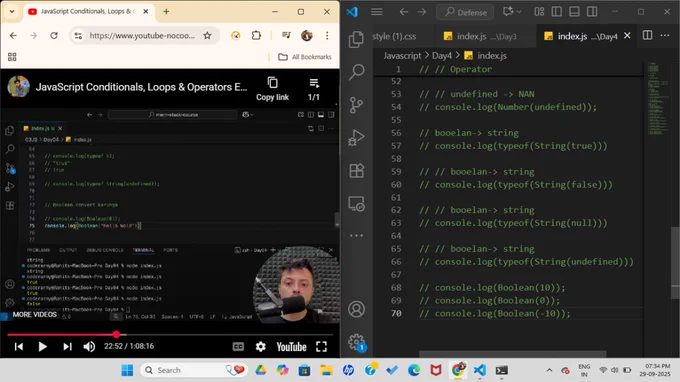Open Chrome three-dot menu
Screen dimensions: 680x382
(x=327, y=36)
